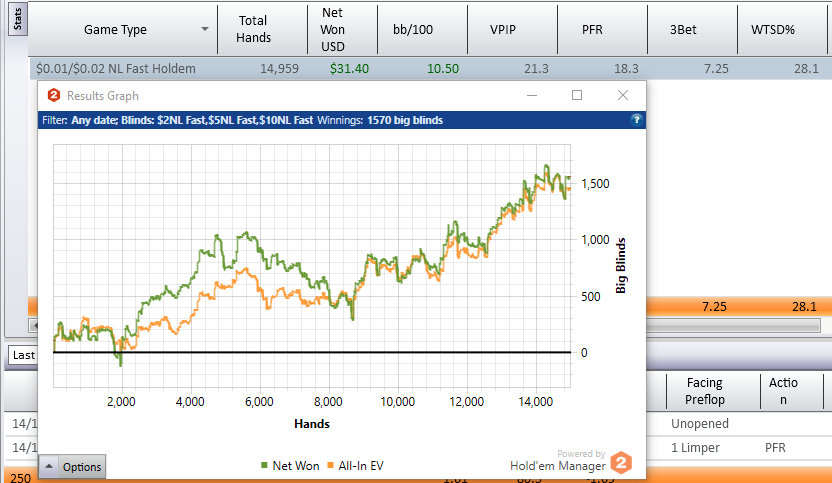This screenshot has width=832, height=483.
Task: Click the filter description text in blue bar
Action: tap(192, 120)
